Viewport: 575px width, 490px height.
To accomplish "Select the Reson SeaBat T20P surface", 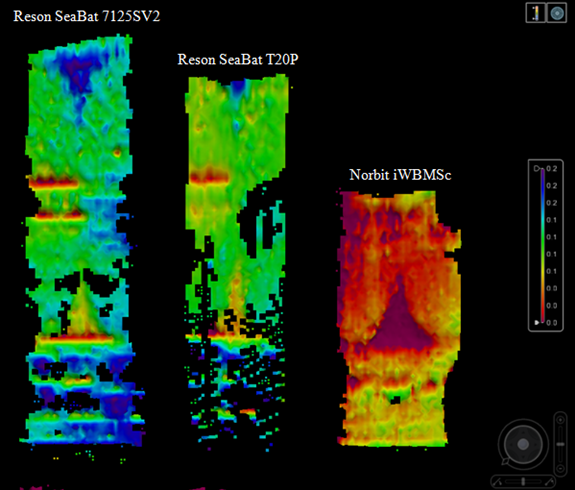I will (x=237, y=257).
